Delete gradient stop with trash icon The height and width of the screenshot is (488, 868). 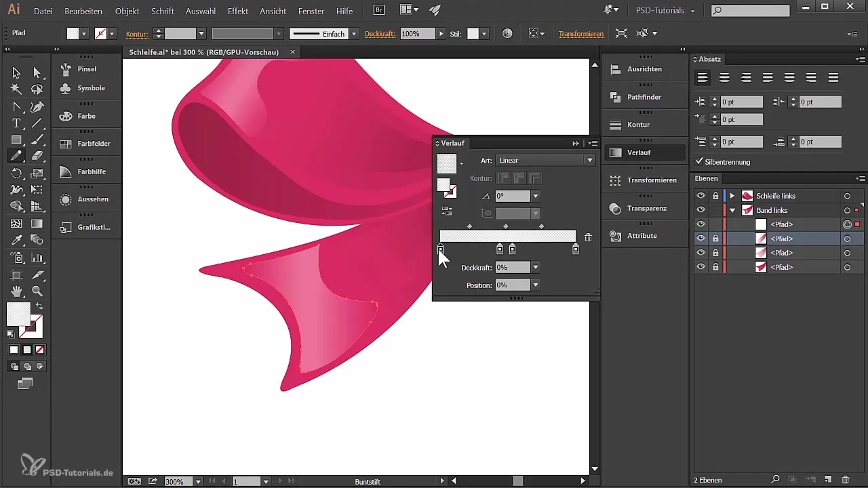click(588, 237)
